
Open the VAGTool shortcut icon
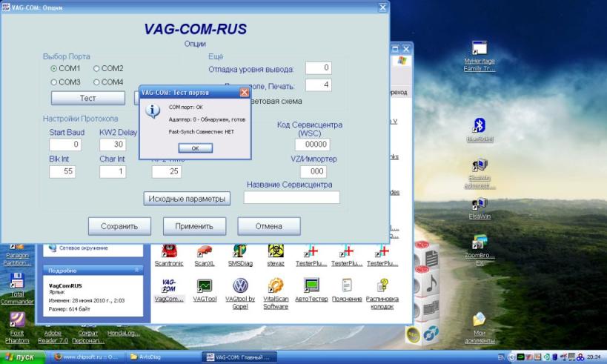click(205, 286)
